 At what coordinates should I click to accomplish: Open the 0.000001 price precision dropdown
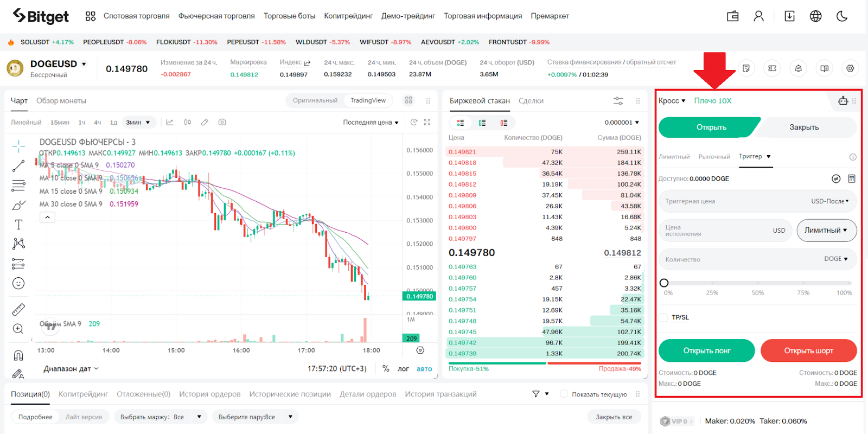tap(622, 123)
